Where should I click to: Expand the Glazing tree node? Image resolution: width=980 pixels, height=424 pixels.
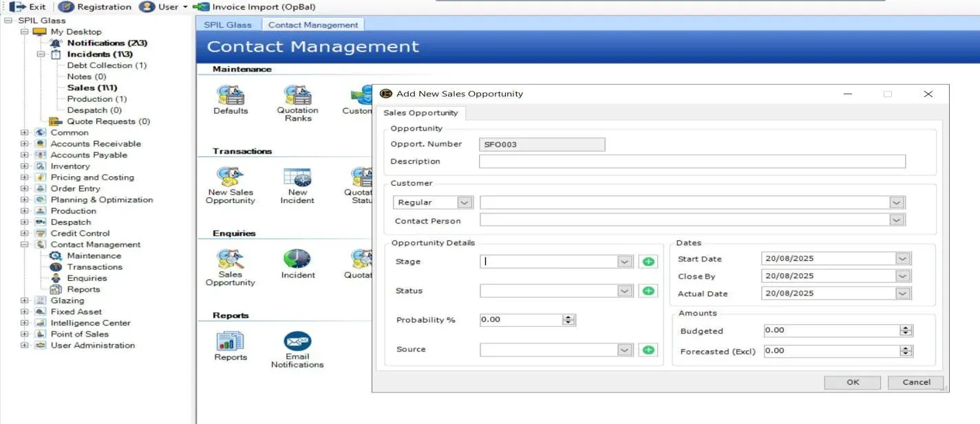click(x=25, y=301)
